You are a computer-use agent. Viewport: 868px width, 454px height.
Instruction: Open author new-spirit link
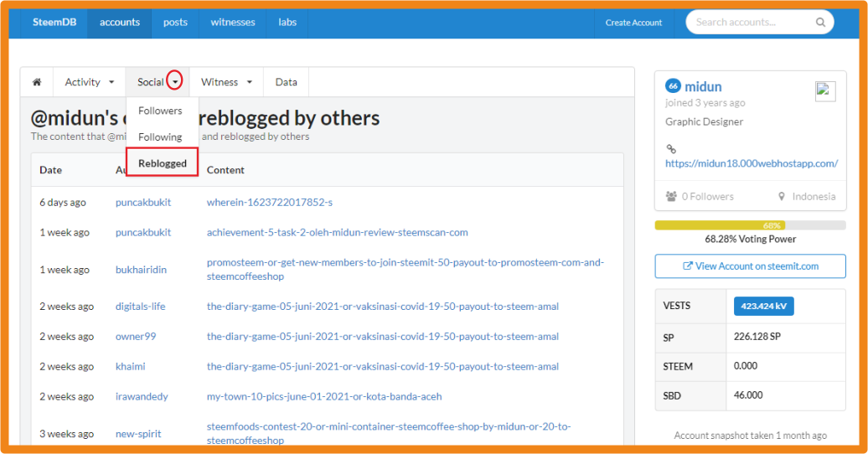[x=138, y=434]
